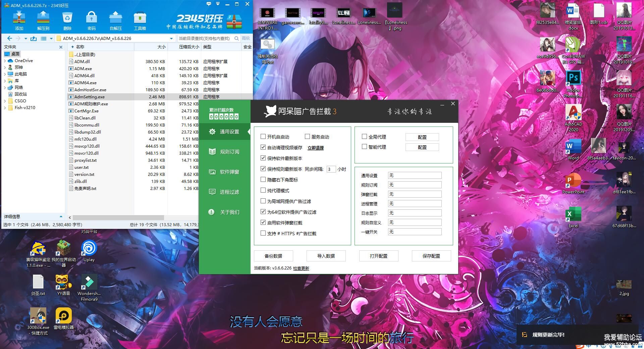Open the archive path address dropdown
Image resolution: width=644 pixels, height=349 pixels.
coord(171,39)
